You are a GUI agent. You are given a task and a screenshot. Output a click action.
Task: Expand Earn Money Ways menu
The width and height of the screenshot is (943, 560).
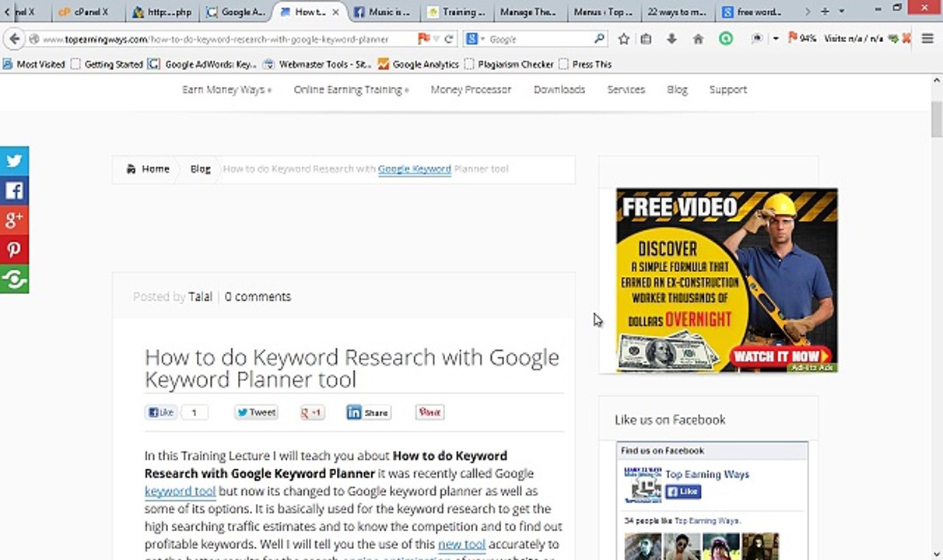point(226,89)
